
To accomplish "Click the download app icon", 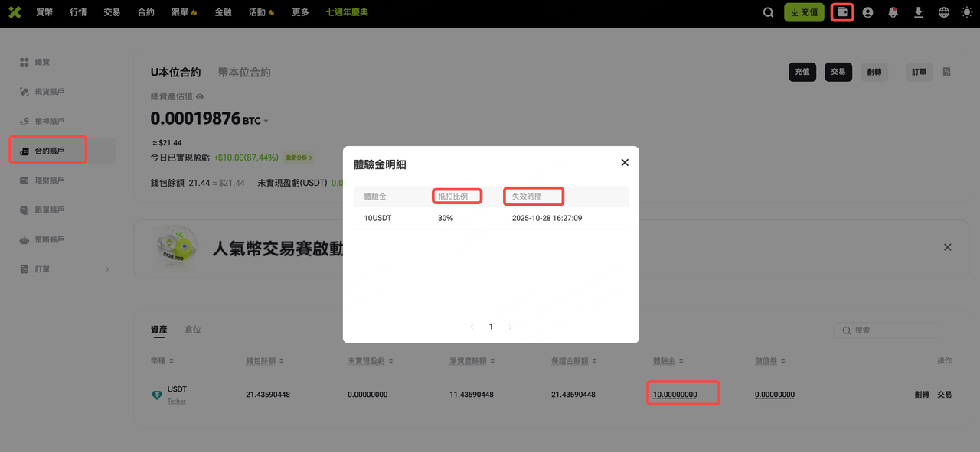I will (919, 12).
